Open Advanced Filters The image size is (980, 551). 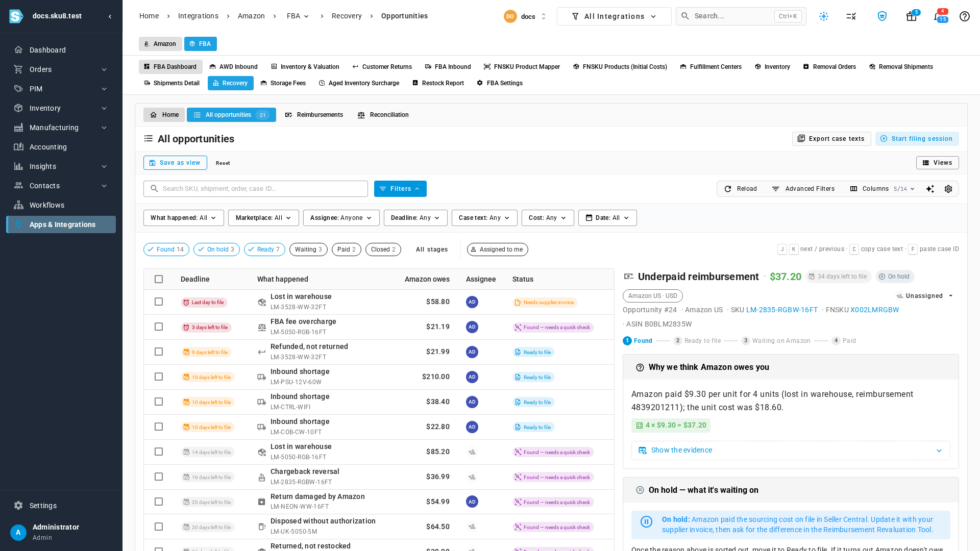pos(803,189)
